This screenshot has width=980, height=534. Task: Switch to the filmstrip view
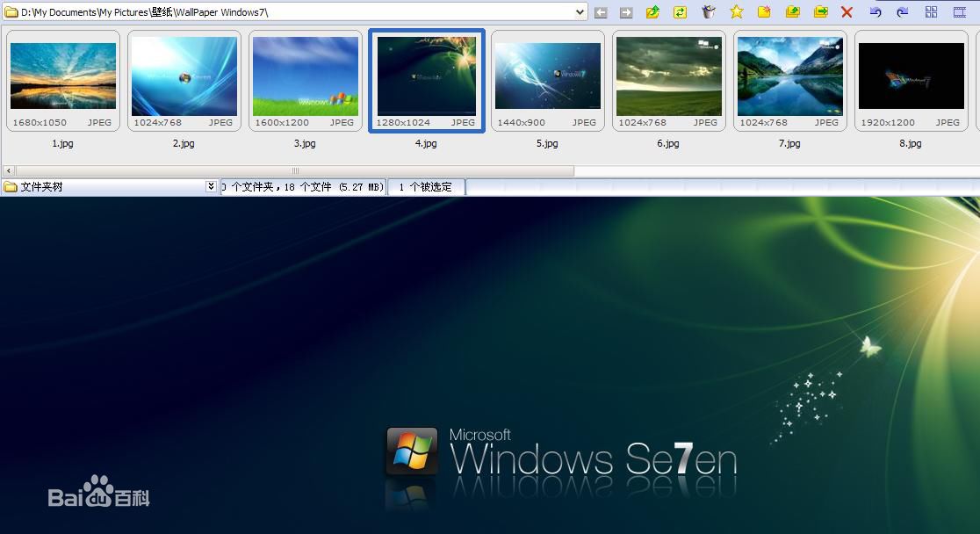[960, 12]
